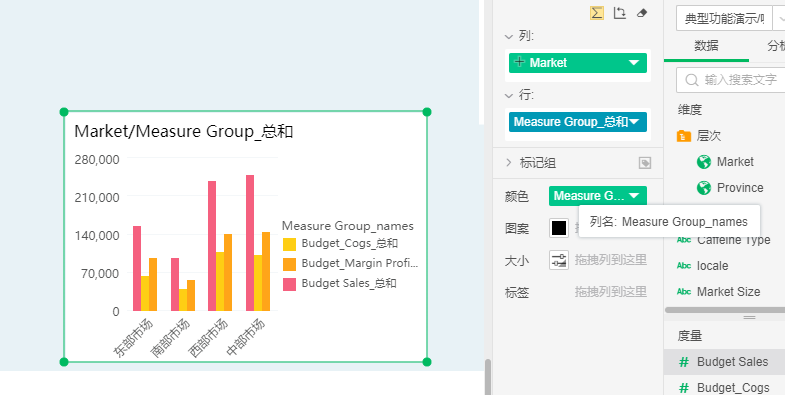Click the pink bar for 中部市场
The width and height of the screenshot is (785, 395).
click(250, 243)
